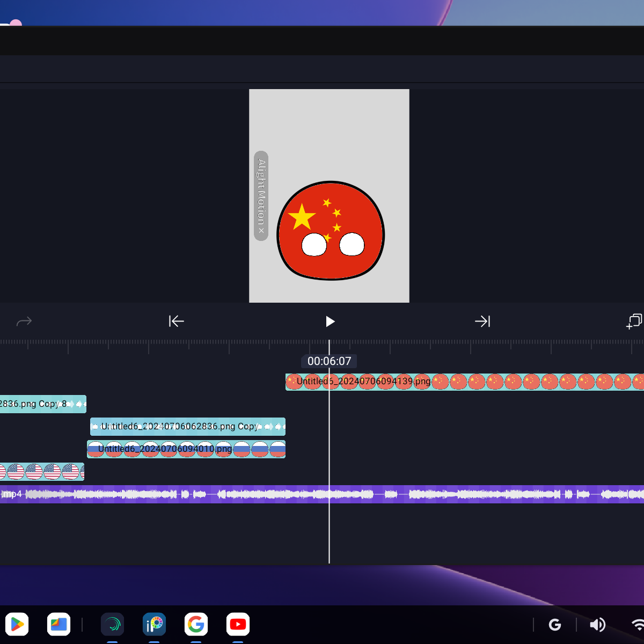The height and width of the screenshot is (644, 644).
Task: Open the ibisPaint app from the shelf
Action: click(x=155, y=624)
